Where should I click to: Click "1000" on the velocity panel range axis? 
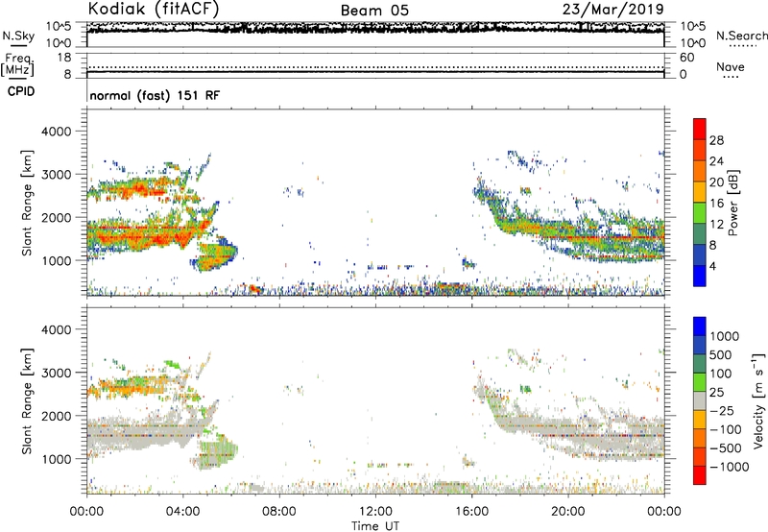click(x=57, y=459)
